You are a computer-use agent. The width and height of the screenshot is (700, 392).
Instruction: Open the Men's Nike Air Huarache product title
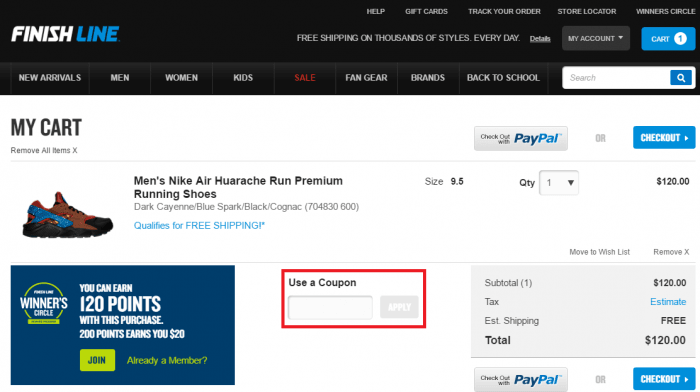coord(238,187)
